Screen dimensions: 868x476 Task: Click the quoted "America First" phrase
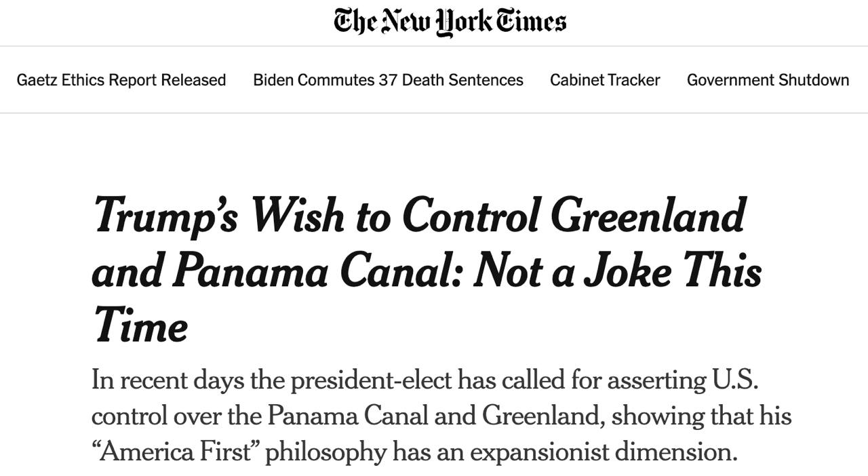(x=174, y=451)
